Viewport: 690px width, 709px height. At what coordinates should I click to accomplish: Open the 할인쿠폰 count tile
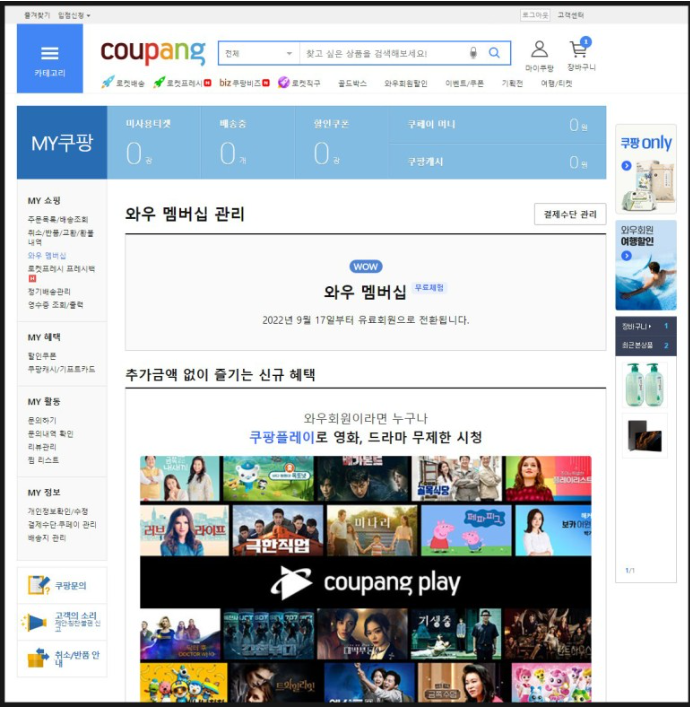click(342, 142)
